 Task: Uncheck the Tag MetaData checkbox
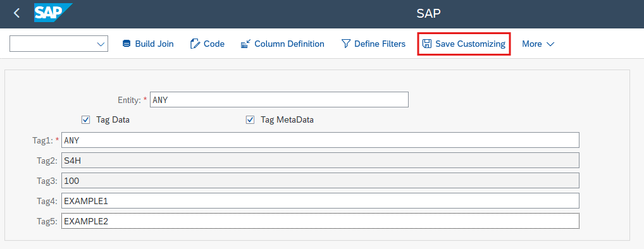tap(250, 120)
